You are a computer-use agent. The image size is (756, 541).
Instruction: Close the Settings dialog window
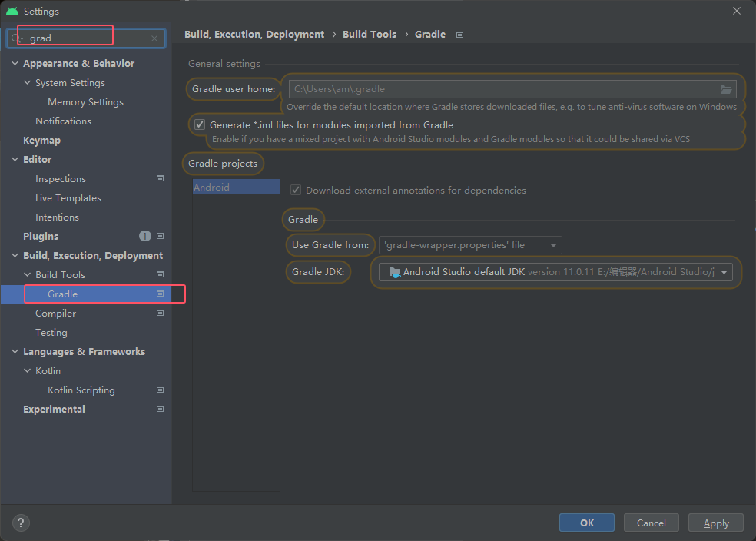(x=737, y=11)
